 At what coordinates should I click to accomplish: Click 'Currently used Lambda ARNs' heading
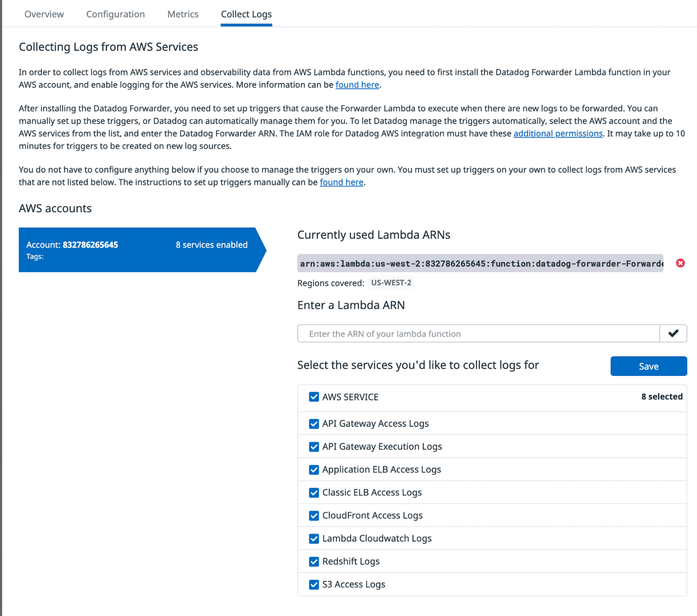(374, 235)
